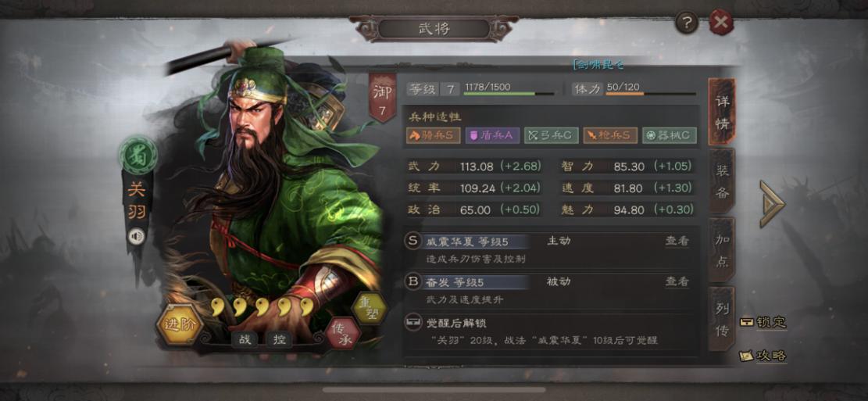
Task: Play Guan Yu voice with speaker icon
Action: point(136,237)
